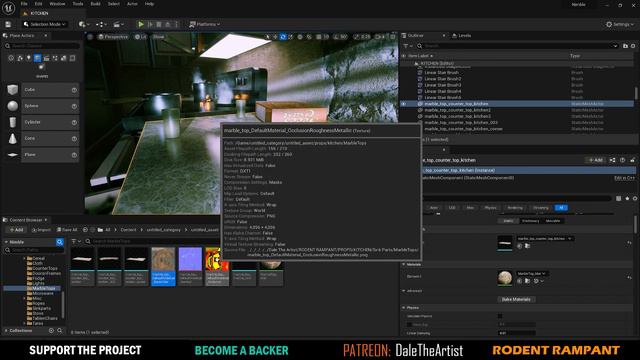
Task: Click the green Play button
Action: click(141, 24)
